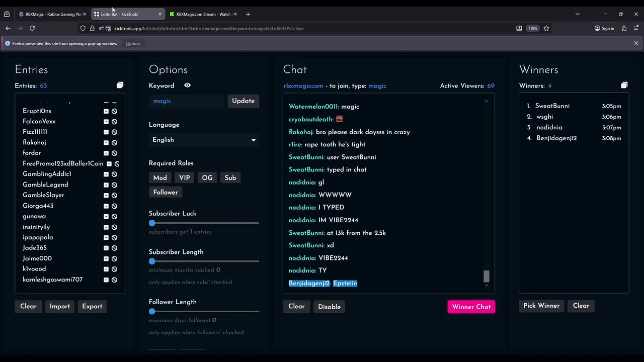
Task: Clear the winners list
Action: [x=581, y=306]
